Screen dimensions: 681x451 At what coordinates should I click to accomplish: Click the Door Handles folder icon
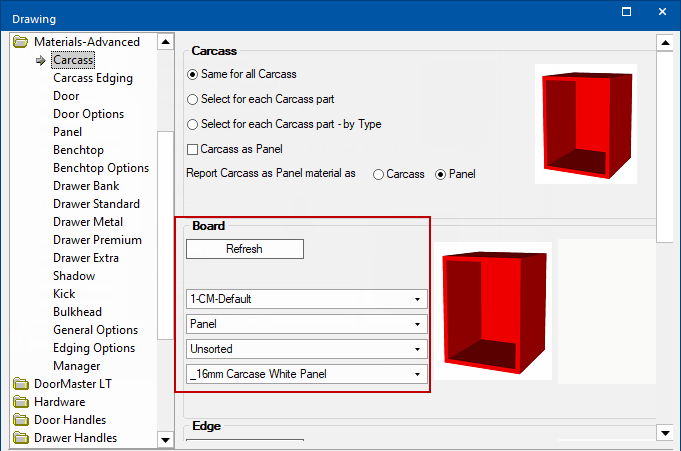click(x=20, y=420)
